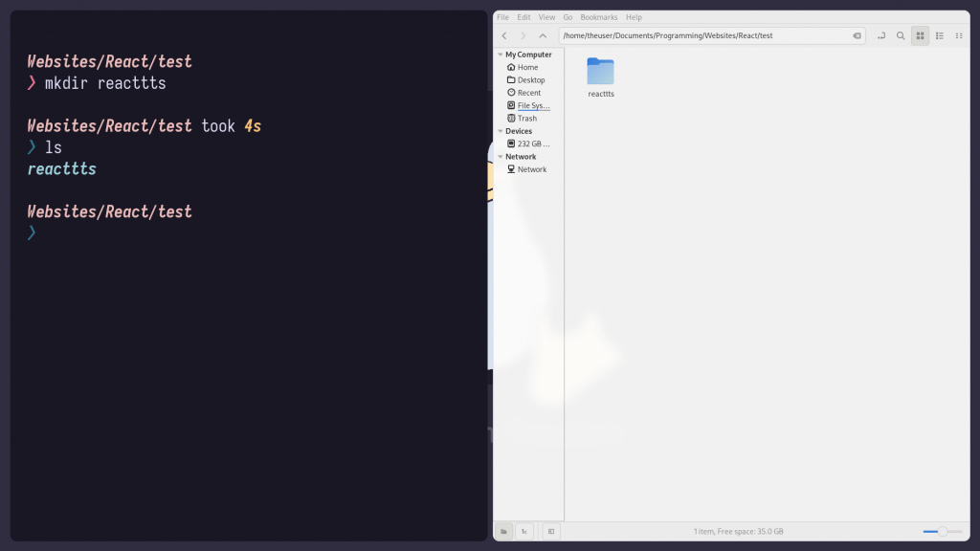The height and width of the screenshot is (551, 980).
Task: Open the file search magnifier
Action: [x=901, y=36]
